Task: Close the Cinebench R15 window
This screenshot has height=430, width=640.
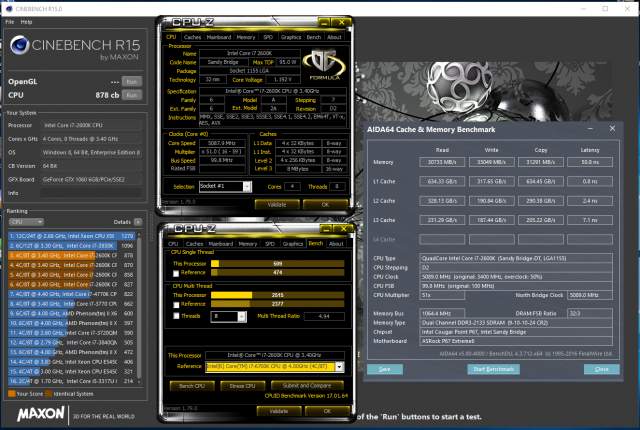Action: (x=627, y=9)
